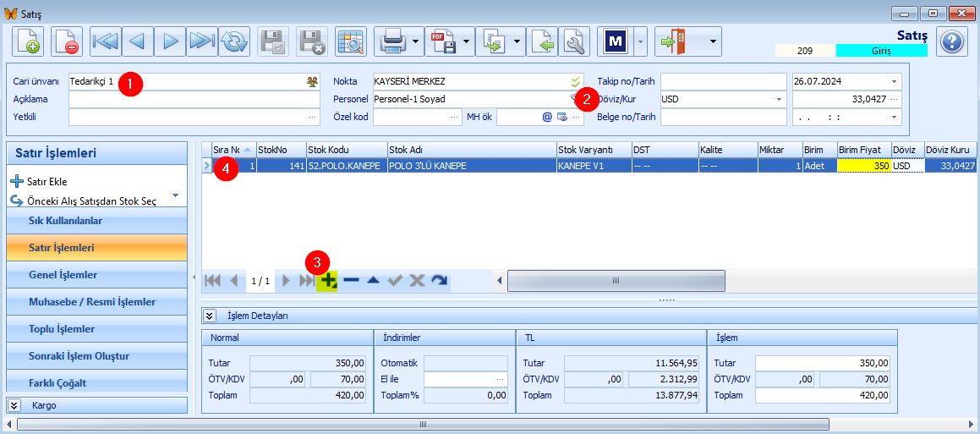Viewport: 980px width, 434px height.
Task: Click the delete document icon with red minus
Action: tap(66, 42)
